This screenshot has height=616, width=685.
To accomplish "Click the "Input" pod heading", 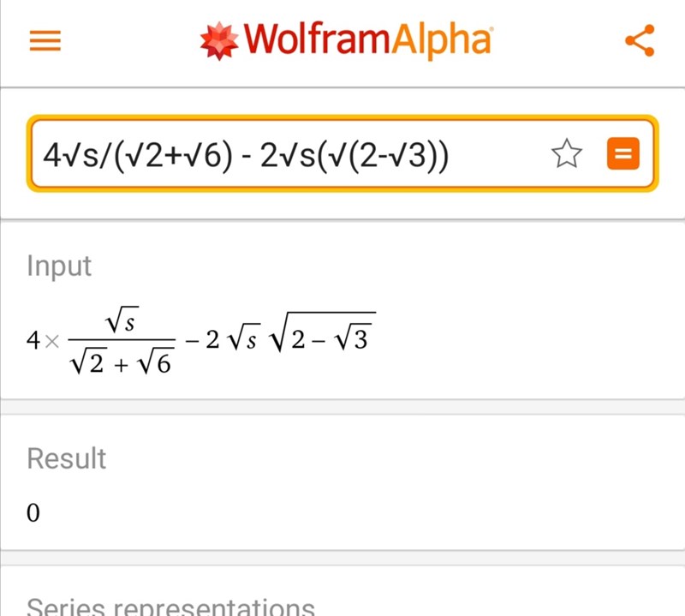I will click(59, 265).
